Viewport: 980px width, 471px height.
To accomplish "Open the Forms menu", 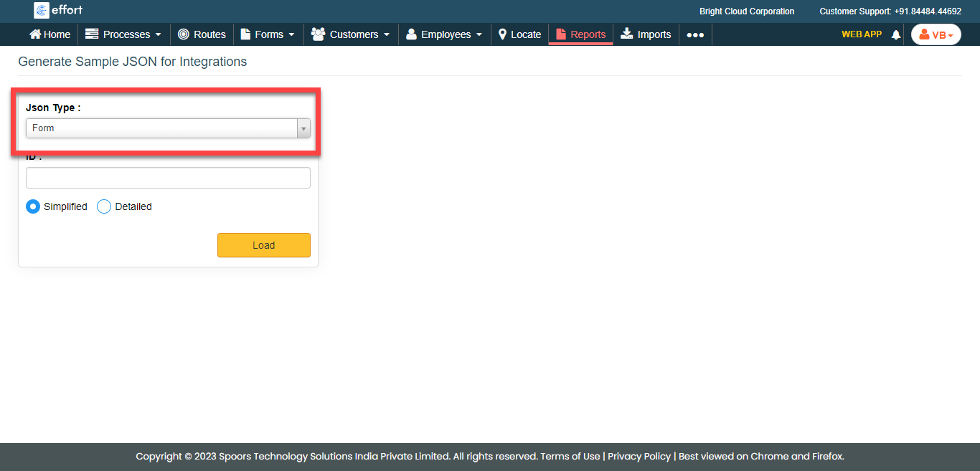I will (x=267, y=34).
